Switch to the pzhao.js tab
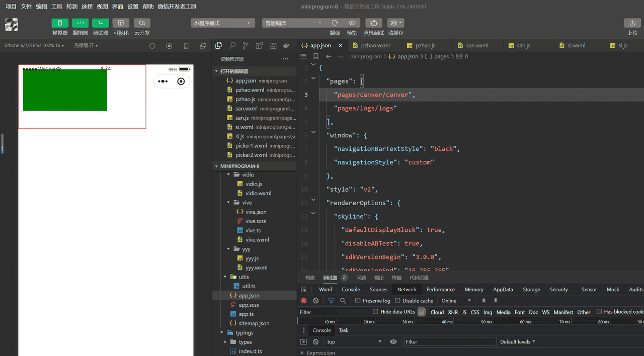This screenshot has width=644, height=356. (425, 45)
